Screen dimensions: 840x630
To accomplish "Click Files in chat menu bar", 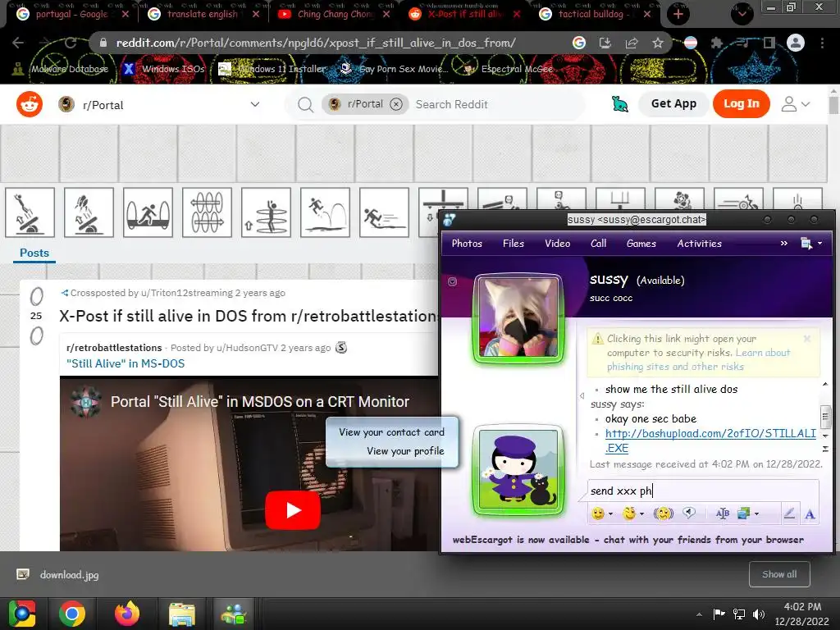I will pyautogui.click(x=514, y=243).
